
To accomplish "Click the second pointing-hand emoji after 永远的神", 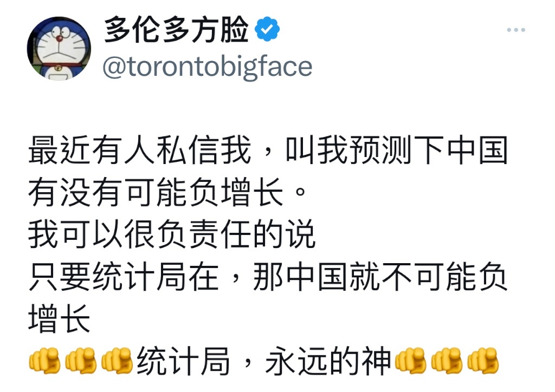I will [447, 361].
